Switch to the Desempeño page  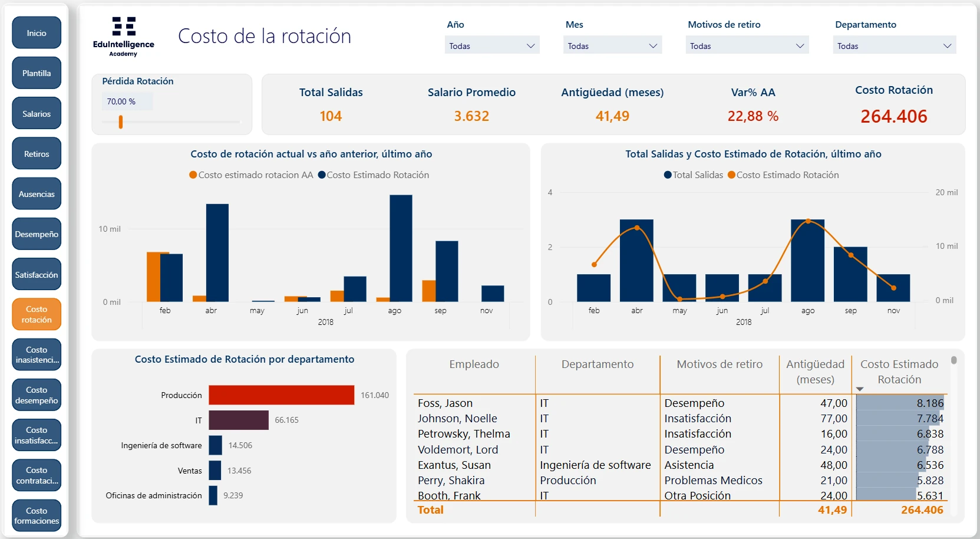[37, 234]
